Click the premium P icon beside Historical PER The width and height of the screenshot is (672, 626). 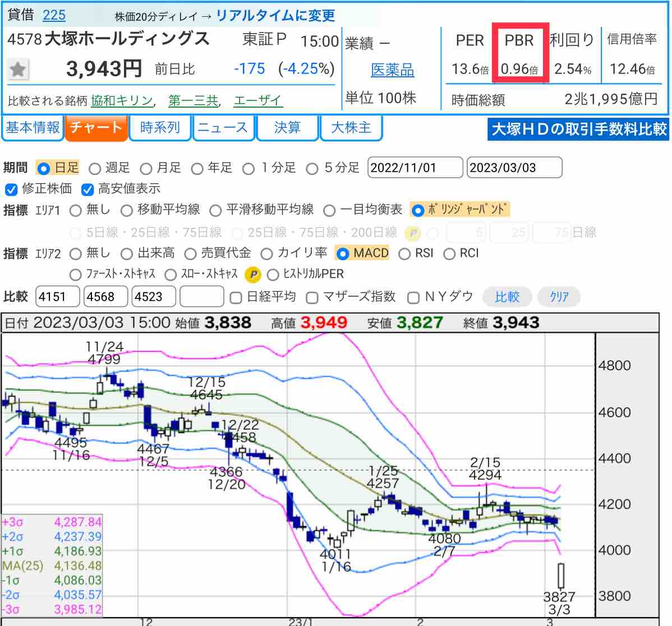pyautogui.click(x=253, y=274)
